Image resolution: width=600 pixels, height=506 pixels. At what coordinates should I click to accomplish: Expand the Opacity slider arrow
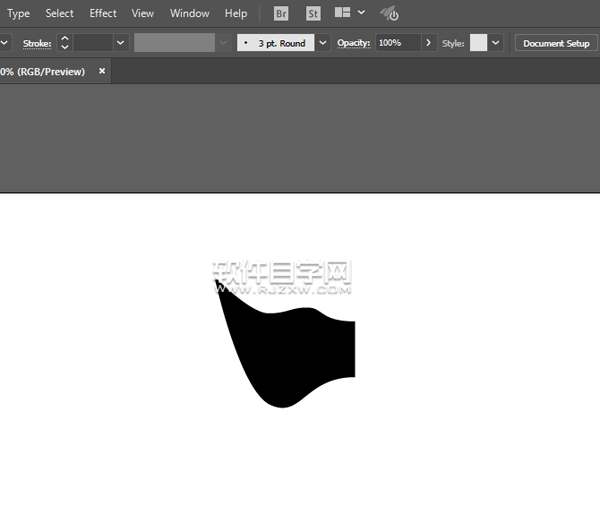429,43
